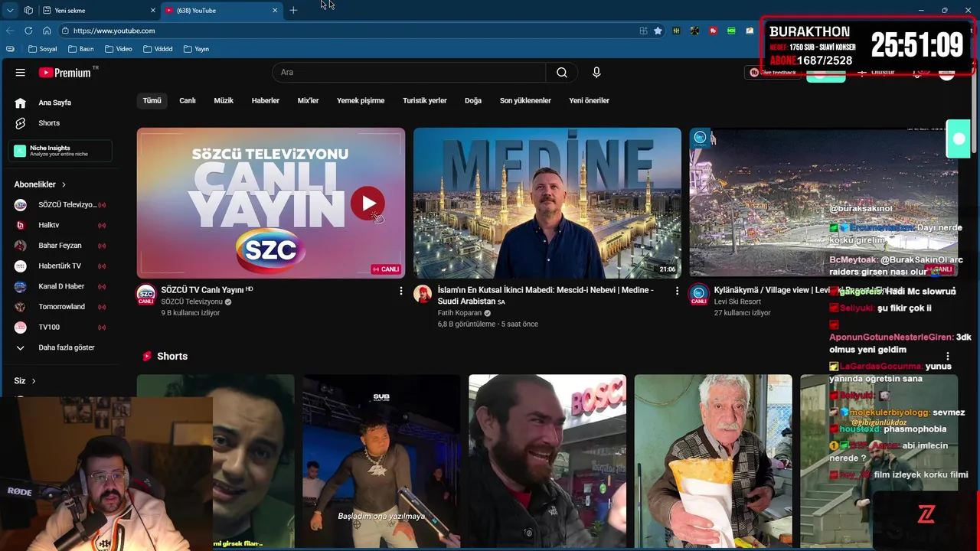Viewport: 980px width, 551px height.
Task: Play the SÖZCÜ Televizyonu Canlı Yayın thumbnail
Action: pos(271,203)
